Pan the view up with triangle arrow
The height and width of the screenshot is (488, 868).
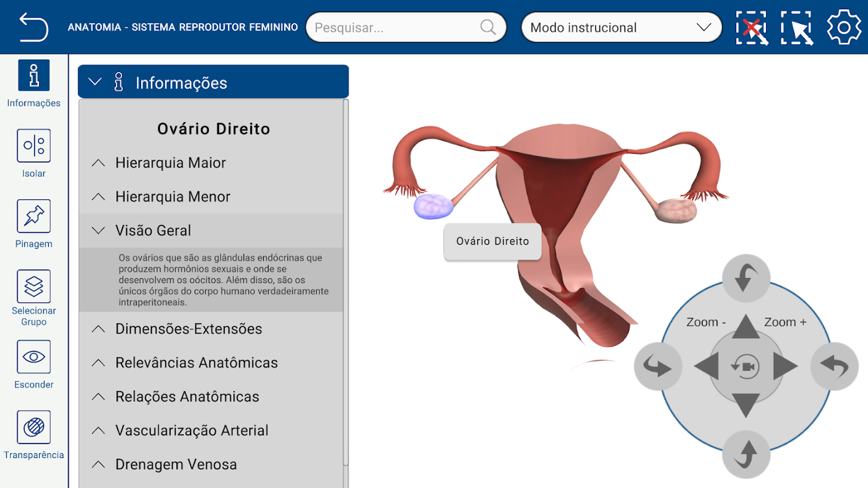[x=745, y=326]
